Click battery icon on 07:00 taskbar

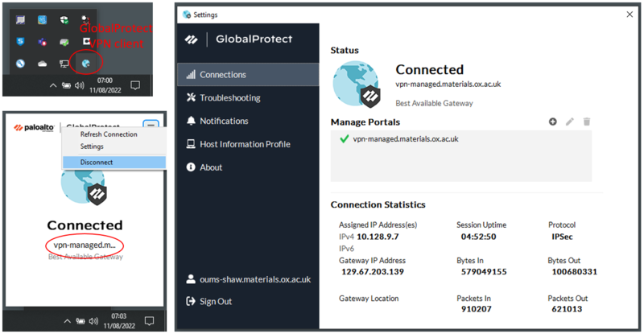[66, 85]
